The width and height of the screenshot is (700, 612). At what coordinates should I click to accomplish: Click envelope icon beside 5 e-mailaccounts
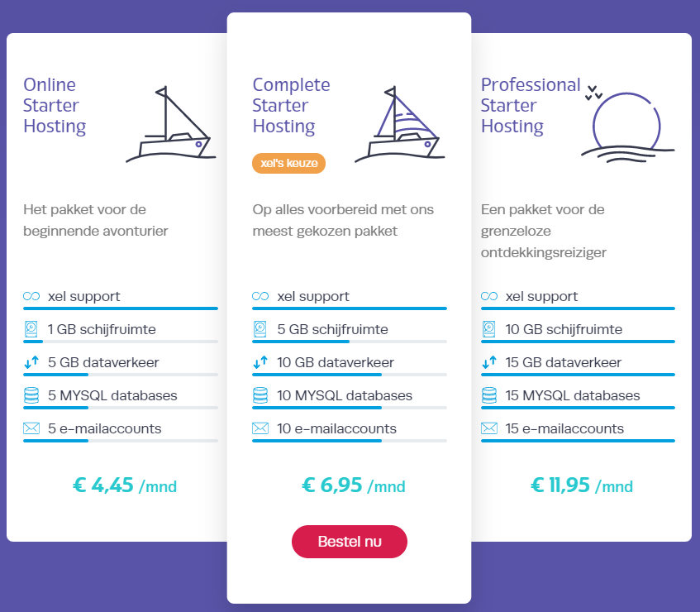coord(31,428)
